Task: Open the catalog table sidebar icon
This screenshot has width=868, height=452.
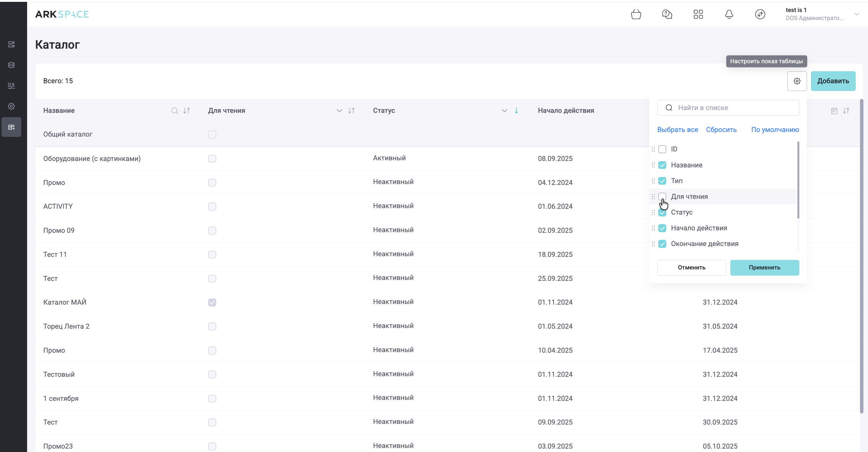Action: (11, 127)
